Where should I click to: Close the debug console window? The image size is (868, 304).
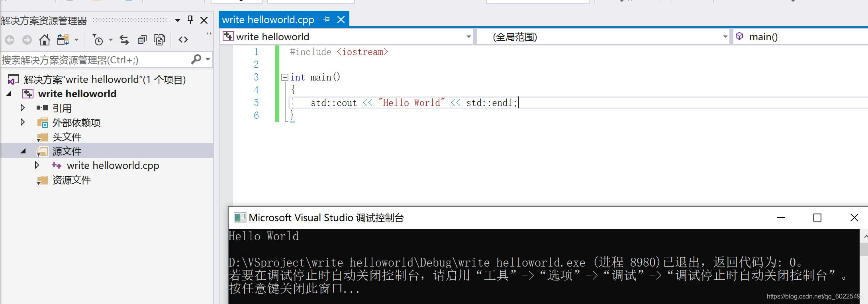coord(854,218)
